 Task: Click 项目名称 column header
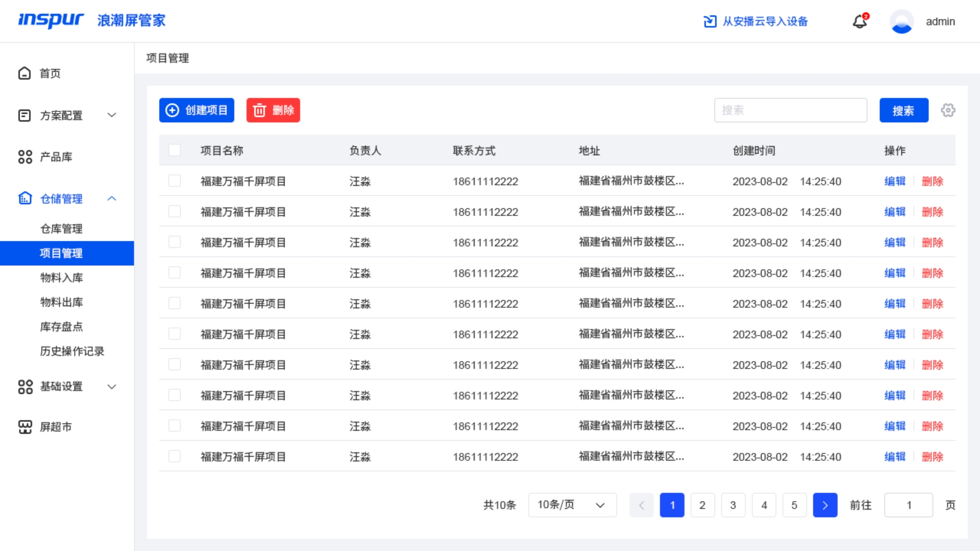coord(222,151)
